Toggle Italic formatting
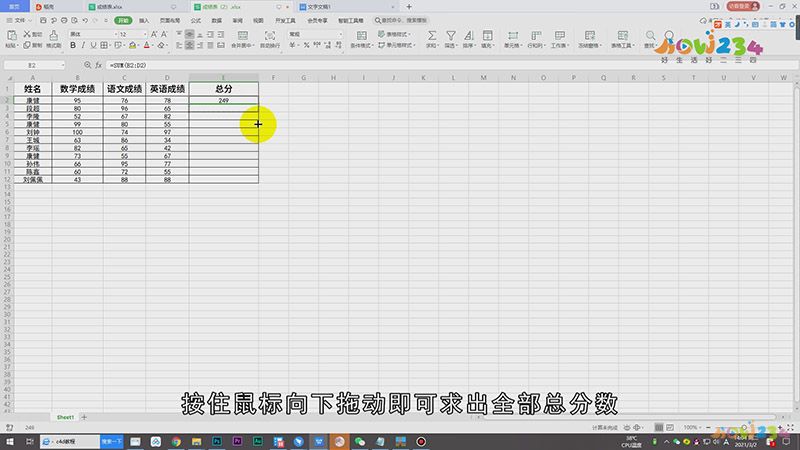Screen dimensions: 800x450 tap(83, 45)
